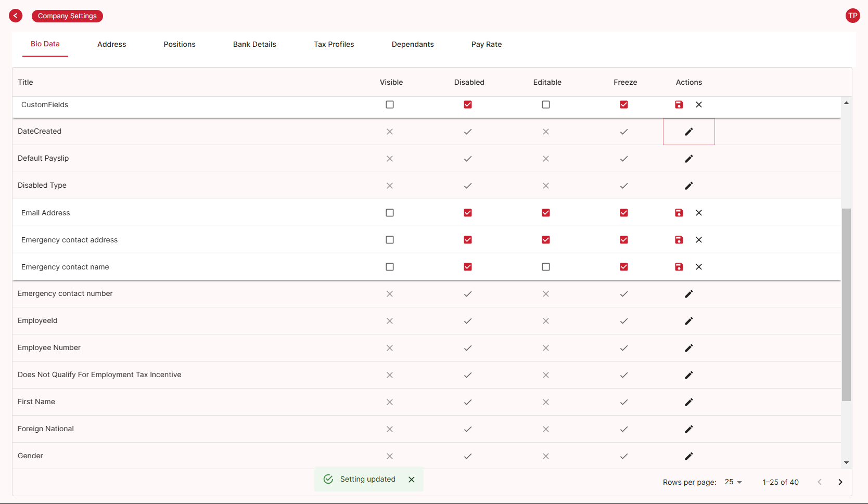
Task: Save changes for the CustomFields row
Action: coord(679,105)
